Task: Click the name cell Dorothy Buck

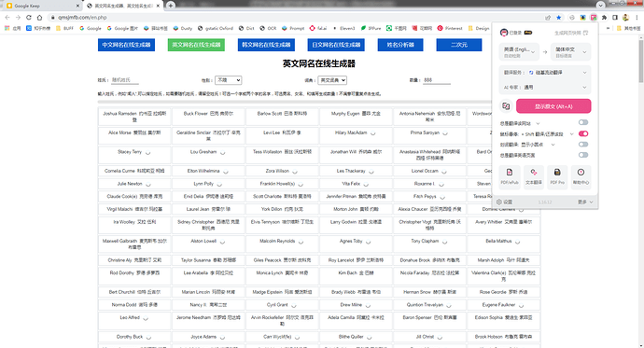Action: coord(134,337)
